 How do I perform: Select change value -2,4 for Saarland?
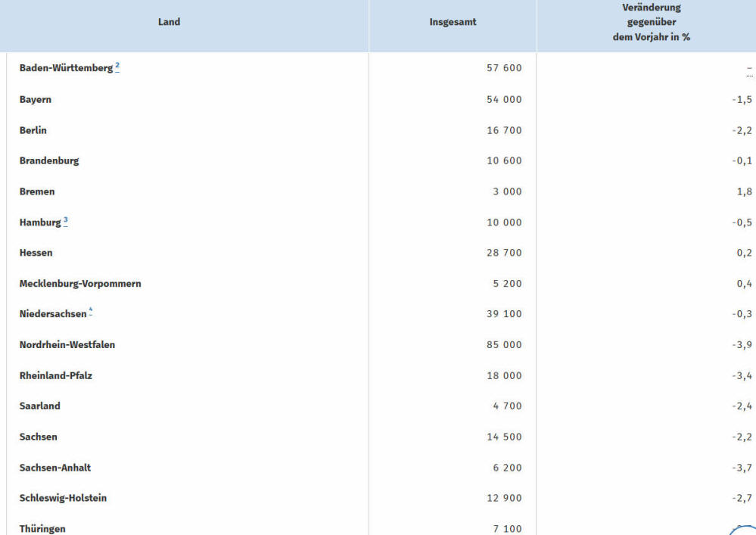tap(742, 406)
